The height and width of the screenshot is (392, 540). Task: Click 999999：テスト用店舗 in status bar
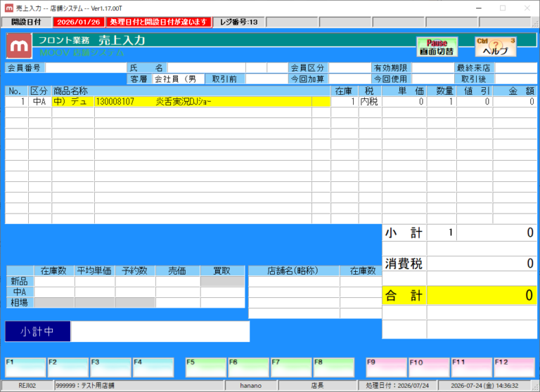139,386
